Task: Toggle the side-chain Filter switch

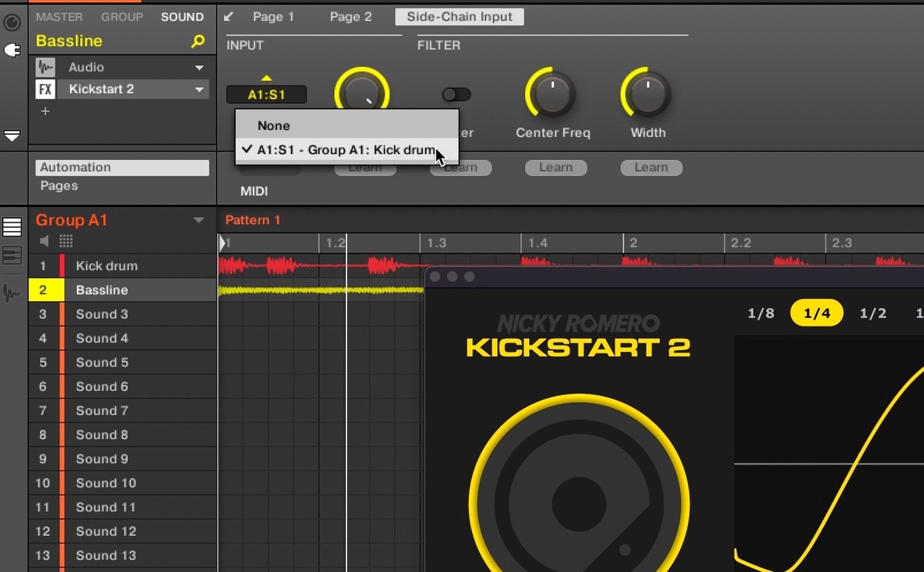Action: click(x=456, y=95)
